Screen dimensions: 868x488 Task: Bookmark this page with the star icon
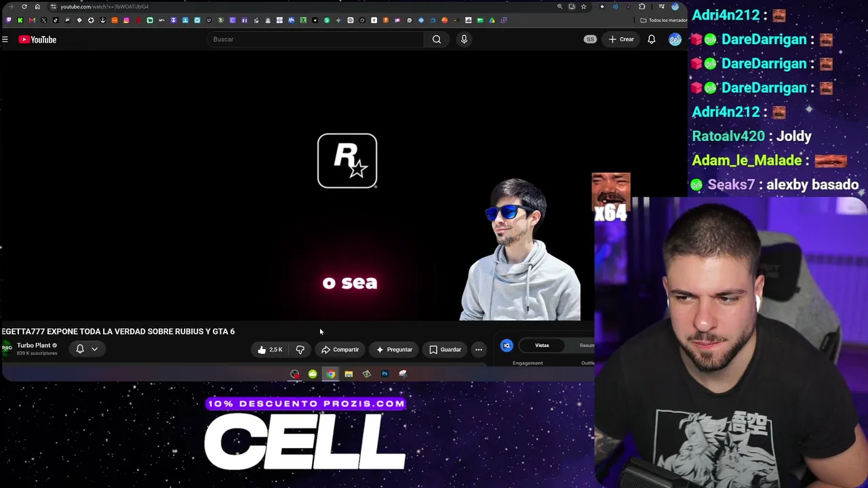[x=583, y=7]
